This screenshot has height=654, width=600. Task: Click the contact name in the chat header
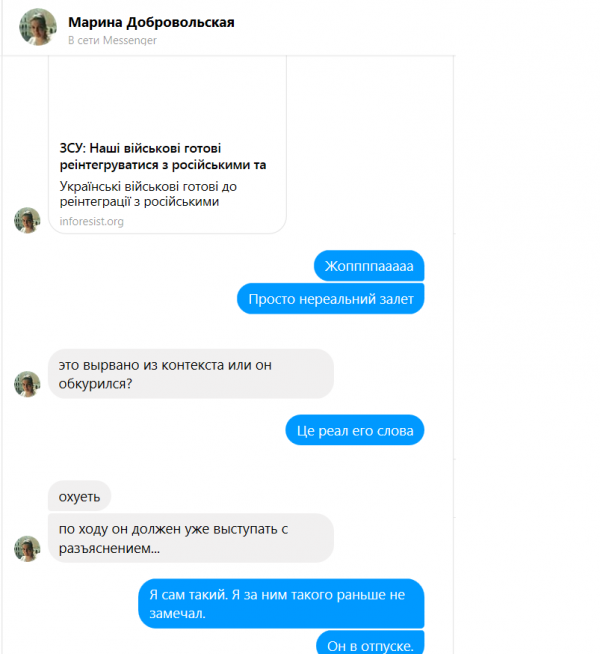coord(151,22)
